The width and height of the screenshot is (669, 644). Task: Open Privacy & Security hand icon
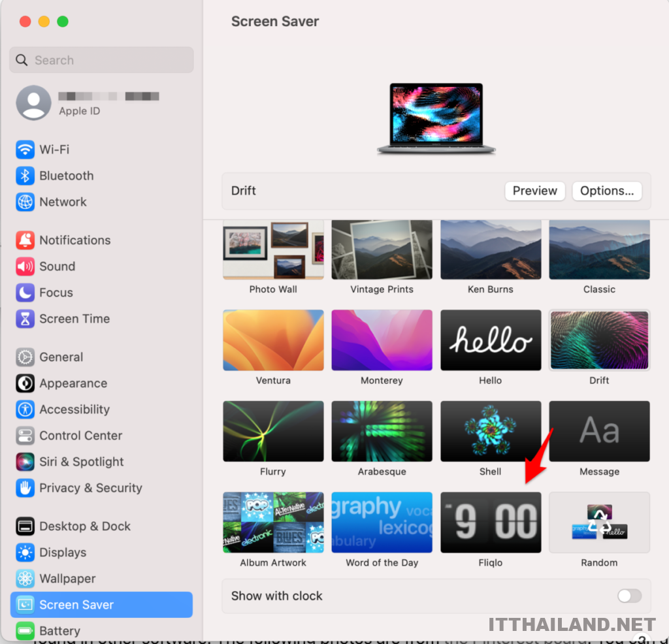[x=25, y=488]
